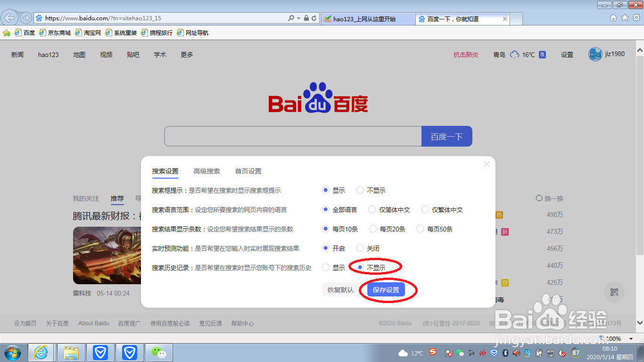
Task: Open the 新闻 navigation link
Action: click(17, 55)
